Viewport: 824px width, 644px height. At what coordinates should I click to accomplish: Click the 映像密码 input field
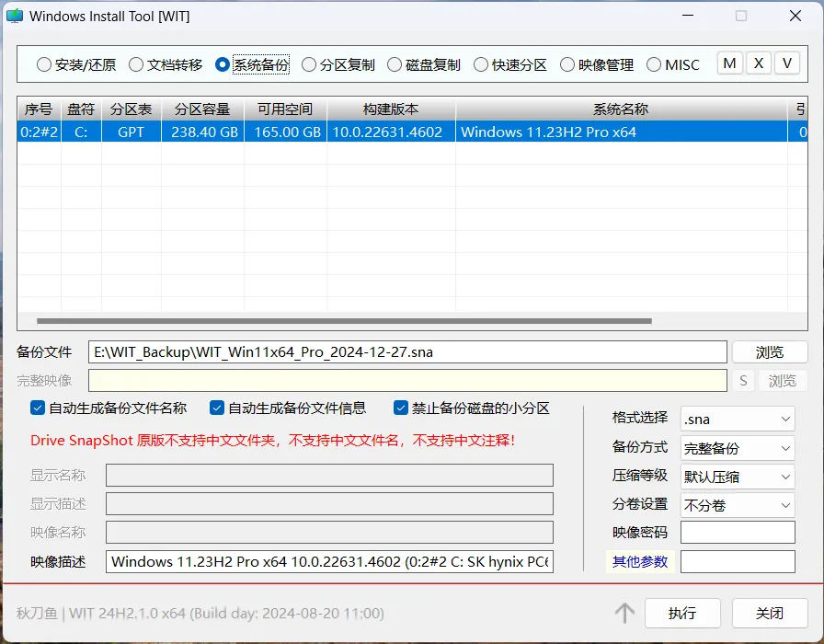click(738, 533)
